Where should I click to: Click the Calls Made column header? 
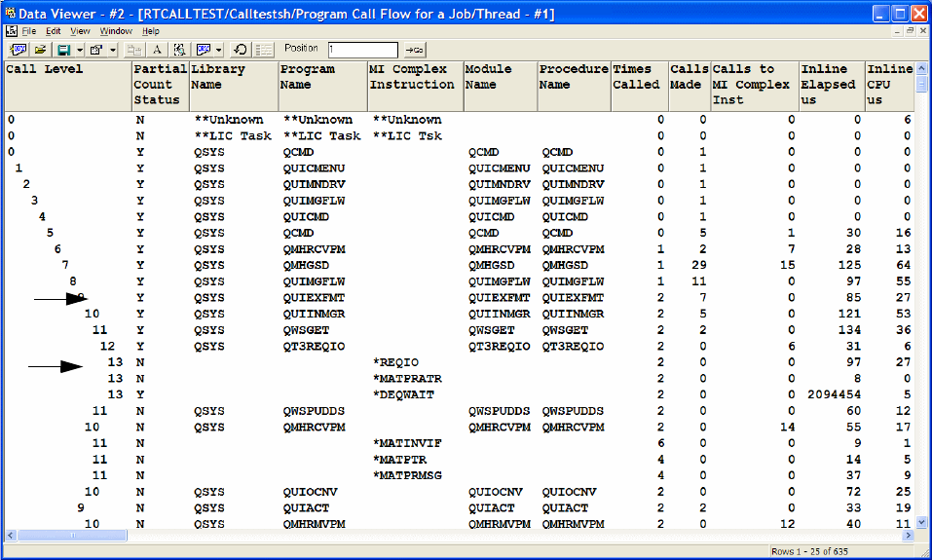[x=690, y=87]
